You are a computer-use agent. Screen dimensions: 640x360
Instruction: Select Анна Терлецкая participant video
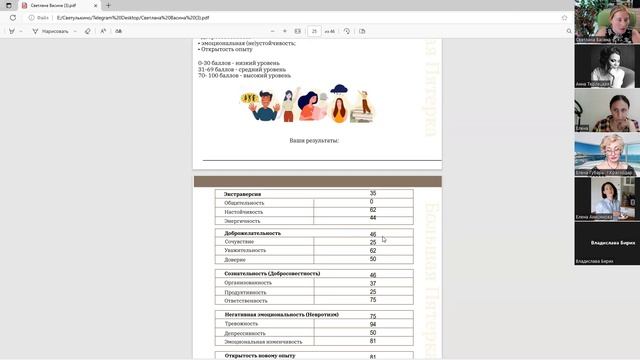607,66
